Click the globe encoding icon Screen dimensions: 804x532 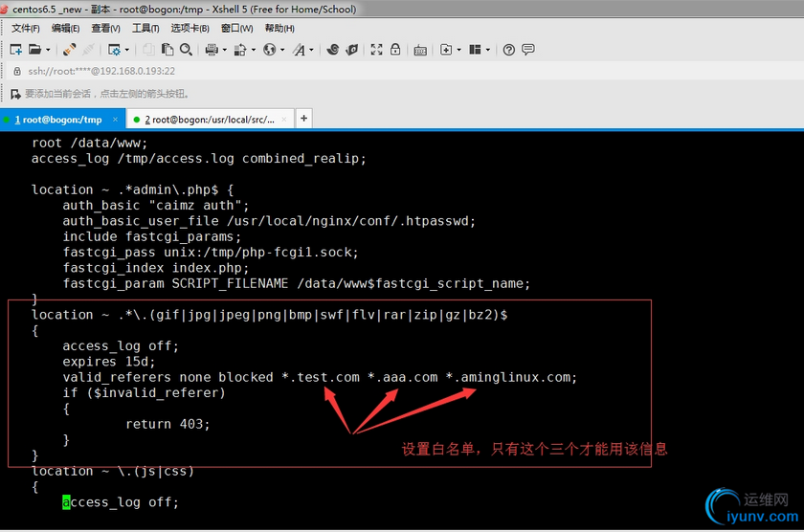269,50
